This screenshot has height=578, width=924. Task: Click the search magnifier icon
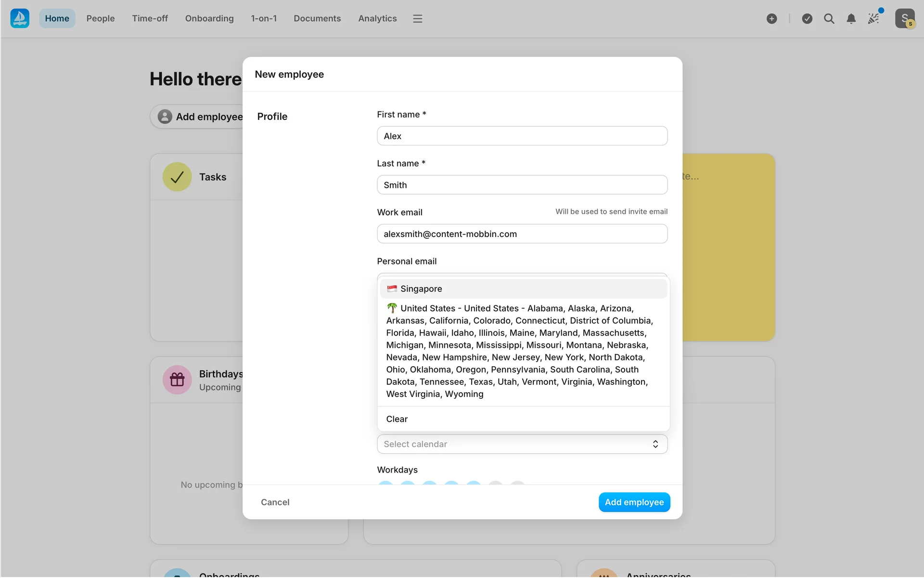[829, 18]
